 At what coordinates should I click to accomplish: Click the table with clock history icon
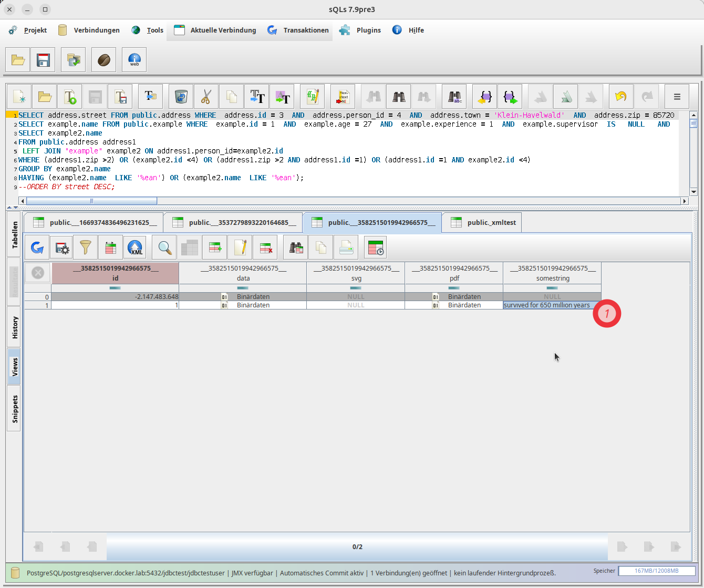point(376,247)
